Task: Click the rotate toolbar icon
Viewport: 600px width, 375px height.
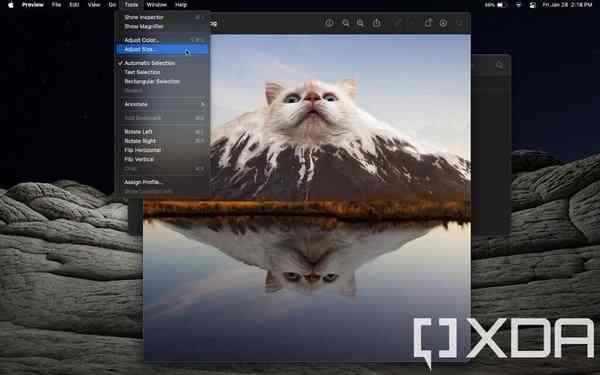Action: [428, 23]
